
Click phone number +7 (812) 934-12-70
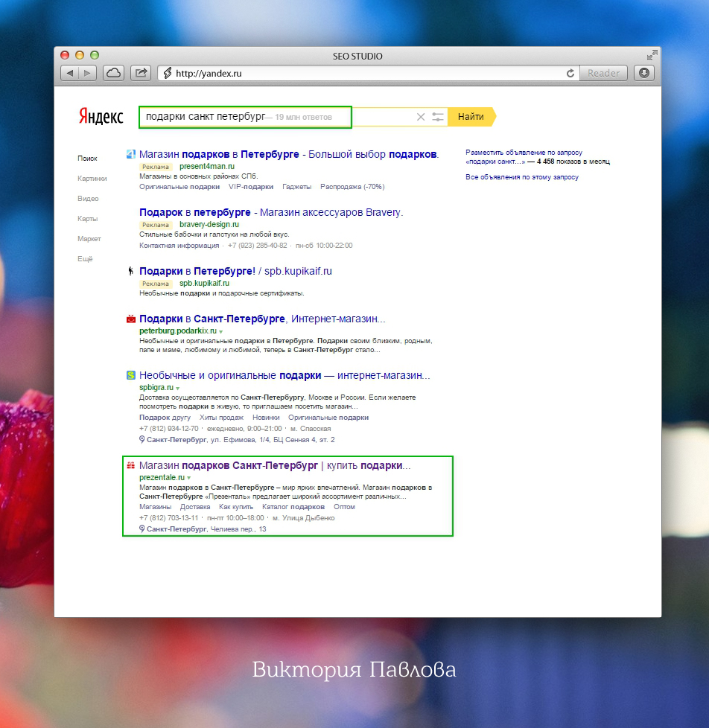pos(168,429)
